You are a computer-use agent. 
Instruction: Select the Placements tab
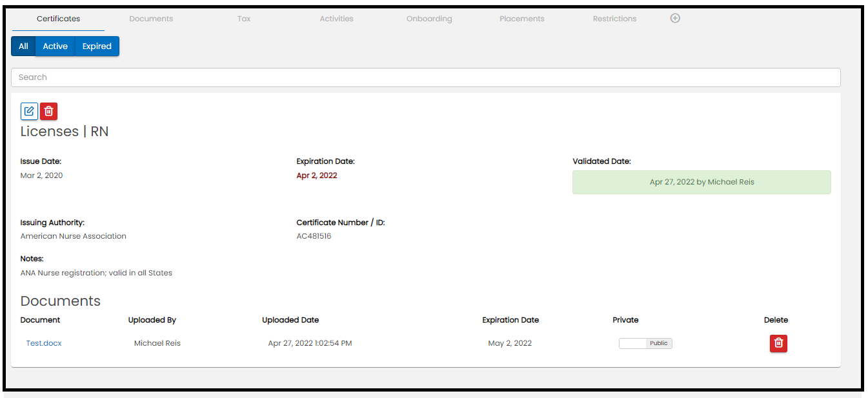pos(522,19)
